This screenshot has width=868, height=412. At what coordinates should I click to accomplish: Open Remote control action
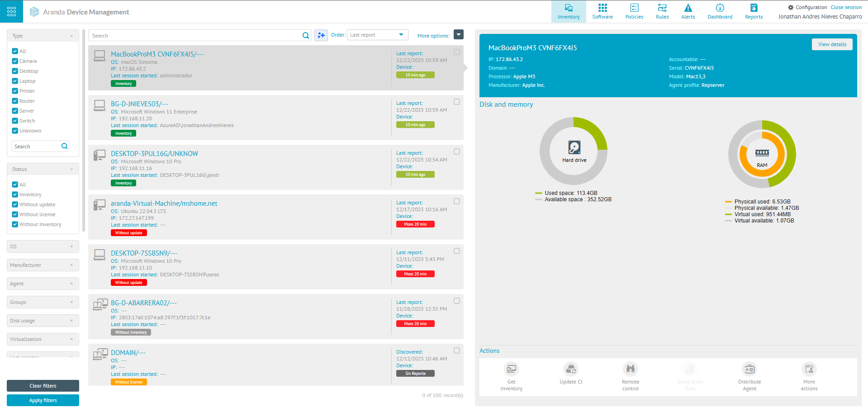click(x=630, y=369)
